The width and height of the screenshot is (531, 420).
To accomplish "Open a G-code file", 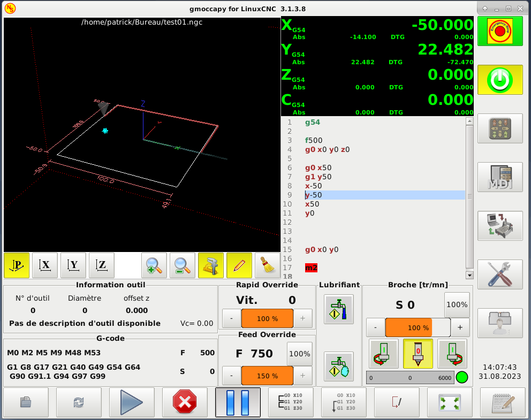I will (26, 402).
